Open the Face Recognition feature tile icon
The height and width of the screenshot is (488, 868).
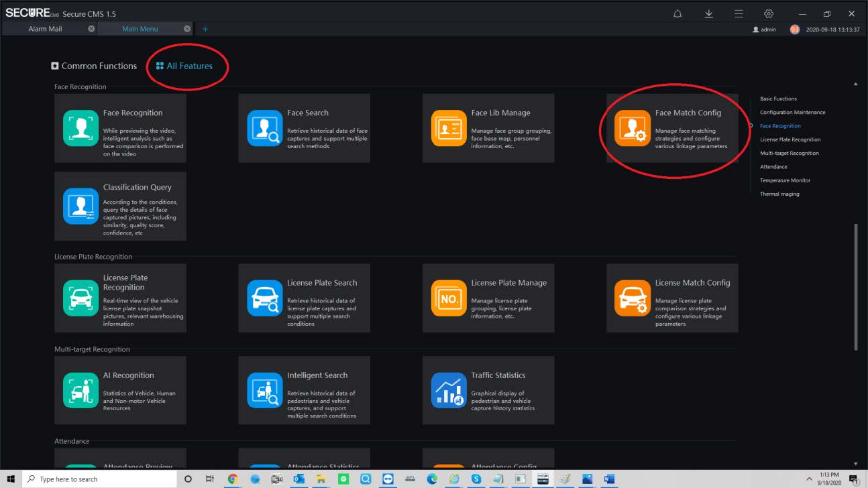click(80, 128)
